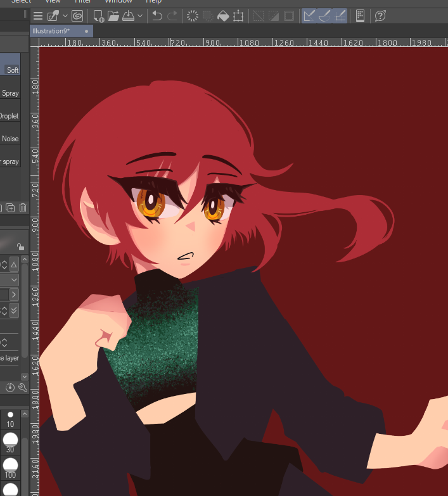The height and width of the screenshot is (496, 448).
Task: Click Clear Outside Selection icon
Action: click(x=208, y=16)
